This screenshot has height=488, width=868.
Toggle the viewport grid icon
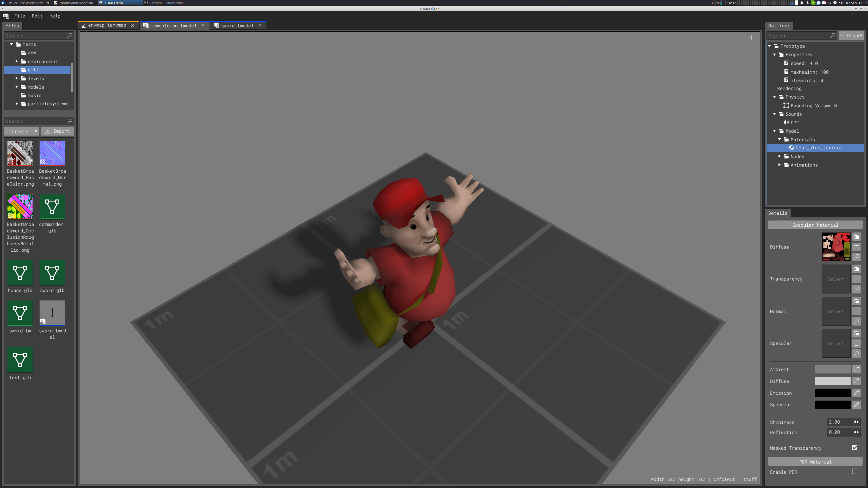750,38
